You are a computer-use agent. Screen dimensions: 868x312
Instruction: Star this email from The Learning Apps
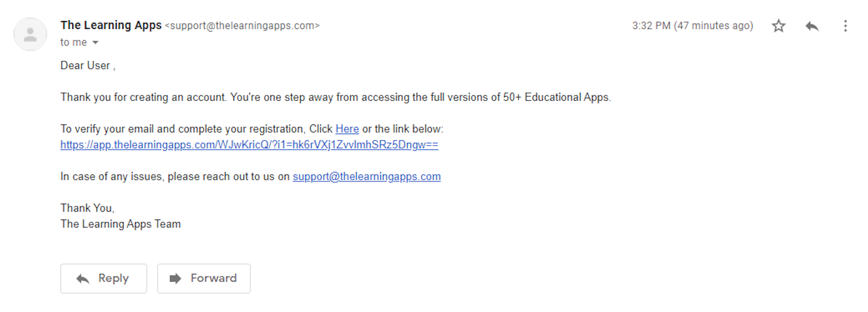778,26
